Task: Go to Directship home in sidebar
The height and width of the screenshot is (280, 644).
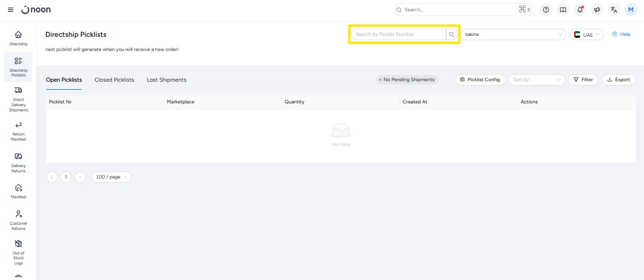Action: point(18,38)
